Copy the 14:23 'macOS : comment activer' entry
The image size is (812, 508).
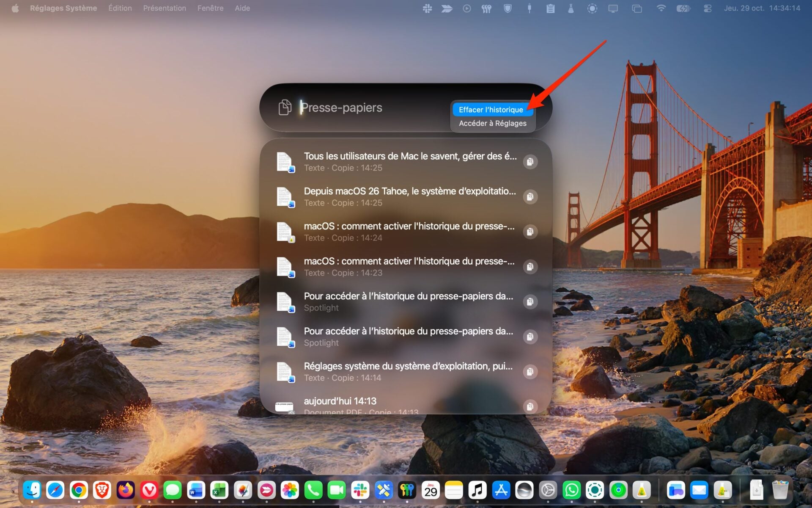point(530,267)
